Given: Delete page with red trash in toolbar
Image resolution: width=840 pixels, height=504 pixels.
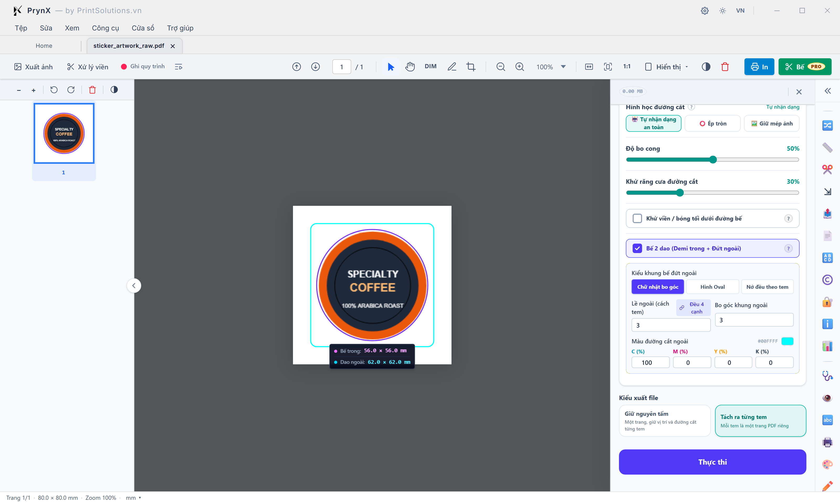Looking at the screenshot, I should click(x=725, y=67).
